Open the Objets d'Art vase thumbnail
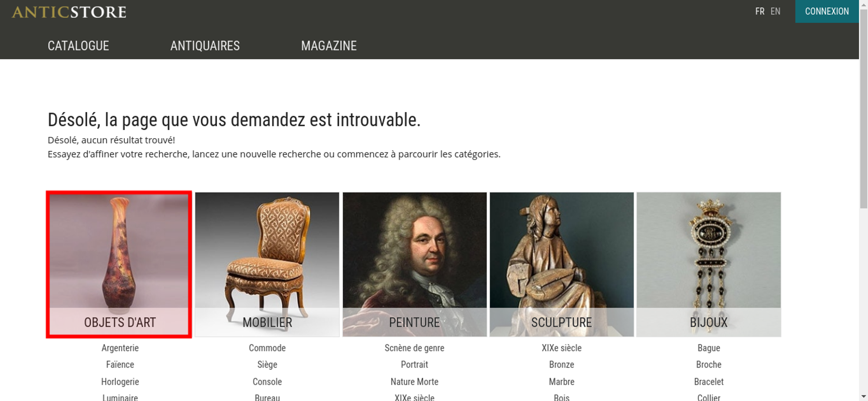The width and height of the screenshot is (868, 401). pyautogui.click(x=119, y=264)
